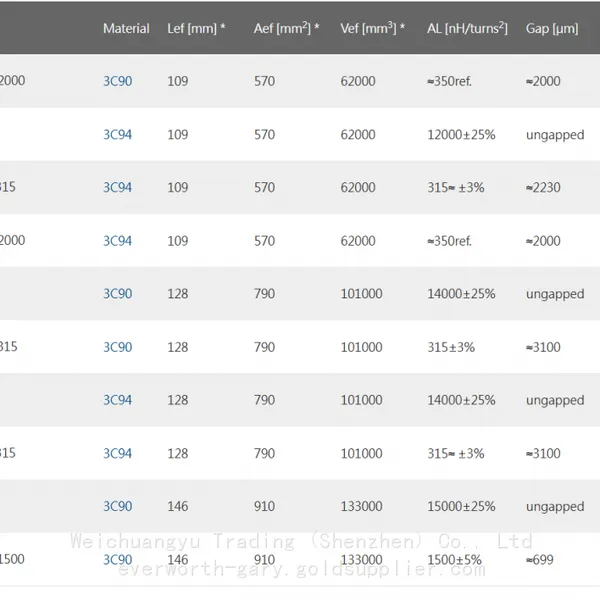Open the 3C90 link in the 14000±25% row

click(117, 294)
